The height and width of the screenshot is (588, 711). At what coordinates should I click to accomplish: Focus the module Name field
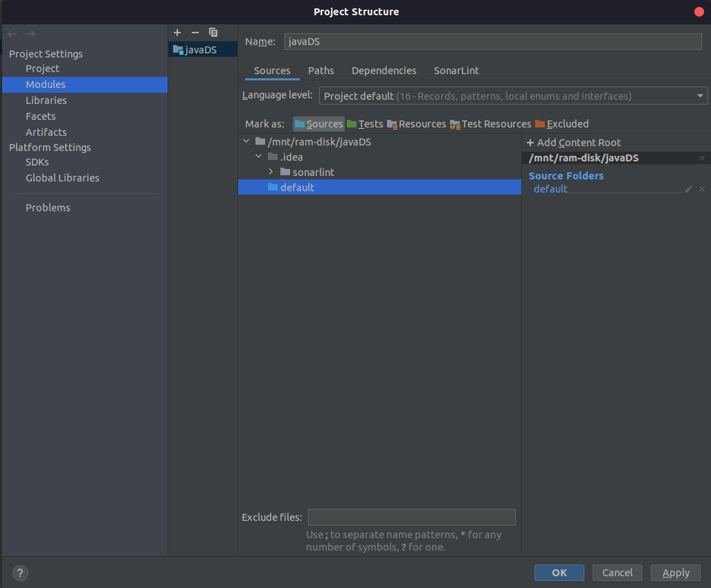point(493,42)
